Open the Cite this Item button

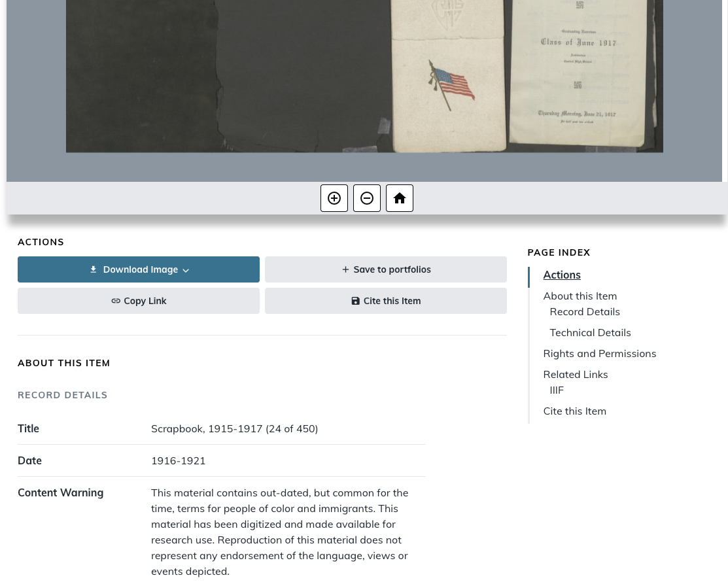385,301
